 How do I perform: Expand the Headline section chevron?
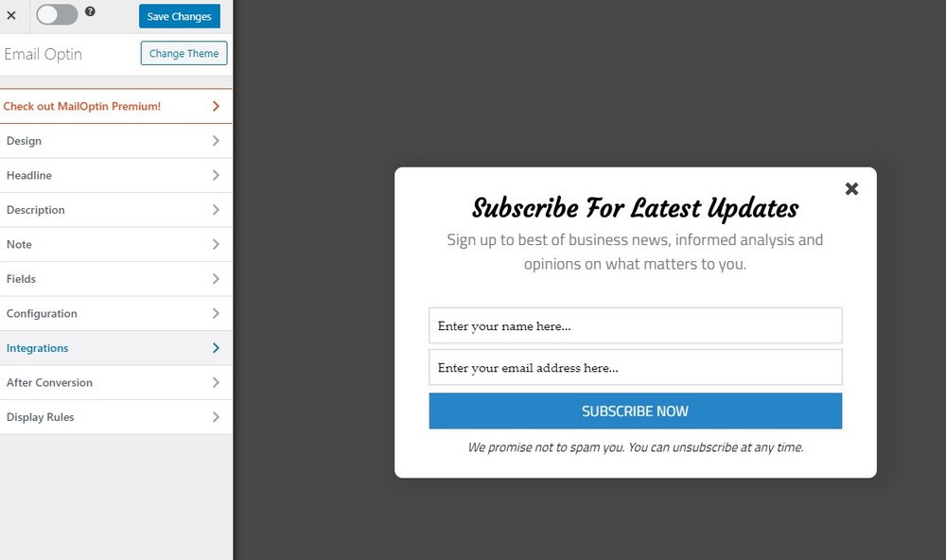tap(216, 176)
